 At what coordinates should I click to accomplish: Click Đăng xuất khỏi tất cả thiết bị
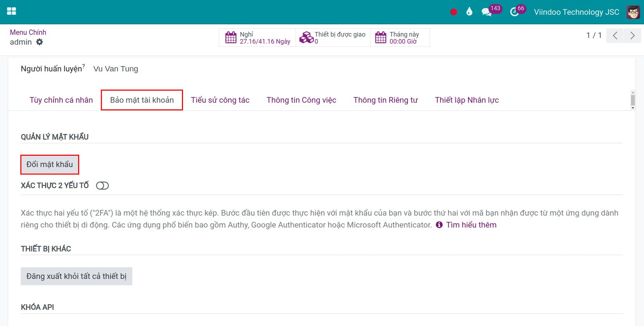click(x=76, y=276)
